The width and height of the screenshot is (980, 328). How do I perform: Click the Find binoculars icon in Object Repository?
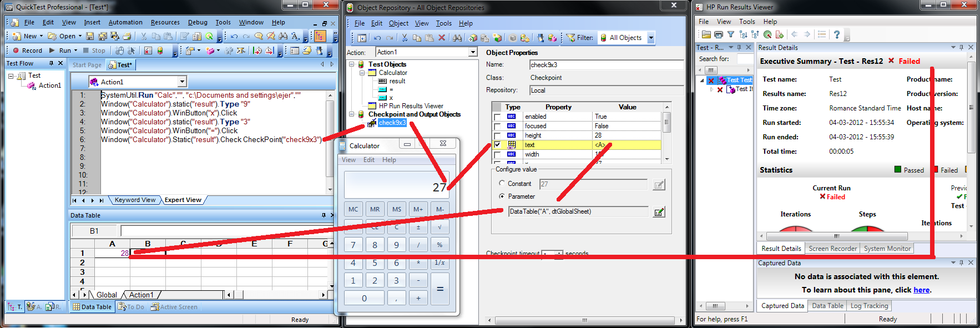coord(457,38)
